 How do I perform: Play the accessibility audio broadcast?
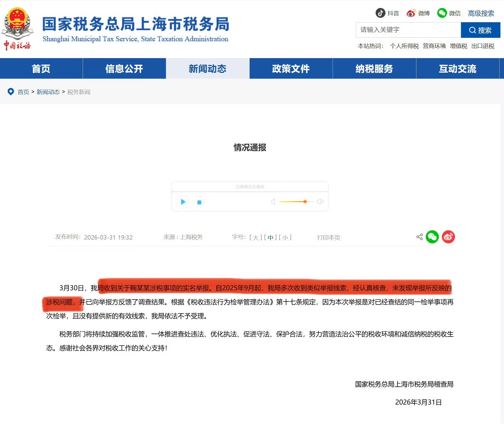click(183, 202)
